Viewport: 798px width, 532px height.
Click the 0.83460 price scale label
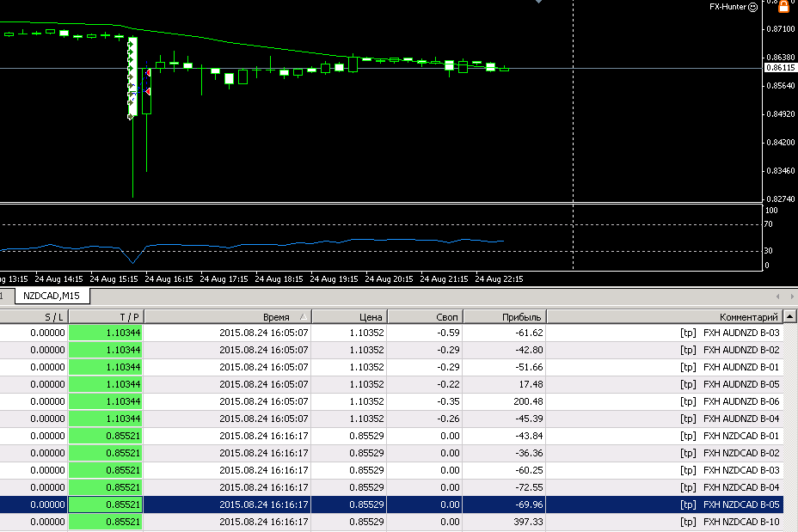tap(781, 171)
